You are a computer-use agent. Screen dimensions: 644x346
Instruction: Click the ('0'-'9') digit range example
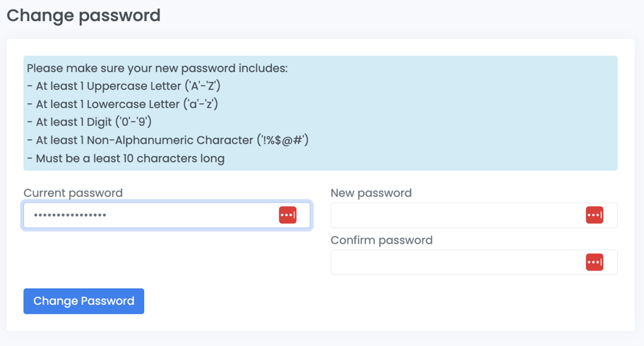[x=134, y=122]
